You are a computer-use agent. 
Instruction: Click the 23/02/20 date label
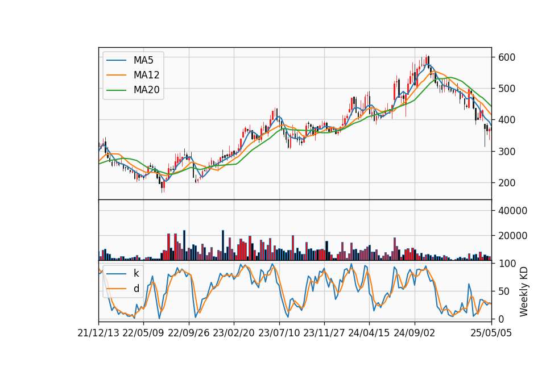click(x=234, y=333)
